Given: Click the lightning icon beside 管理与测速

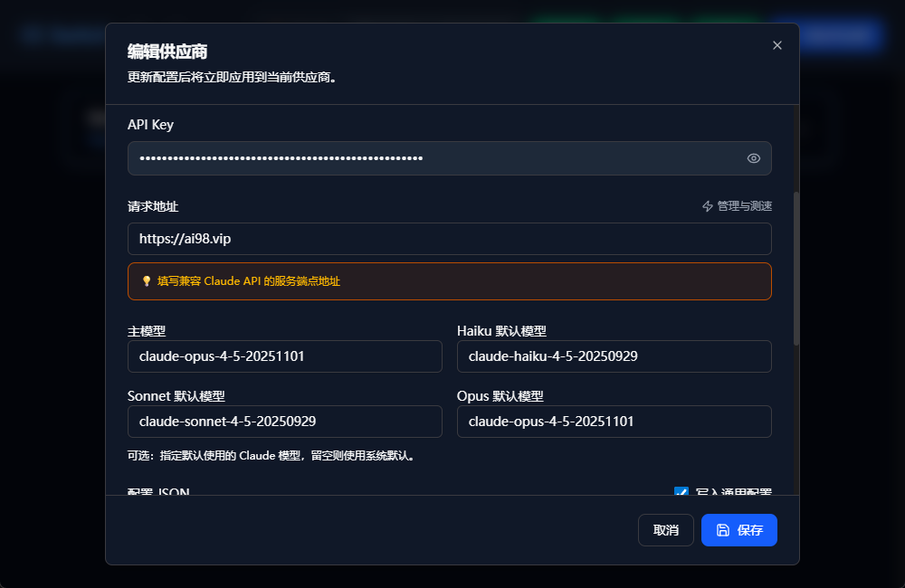Looking at the screenshot, I should (708, 206).
